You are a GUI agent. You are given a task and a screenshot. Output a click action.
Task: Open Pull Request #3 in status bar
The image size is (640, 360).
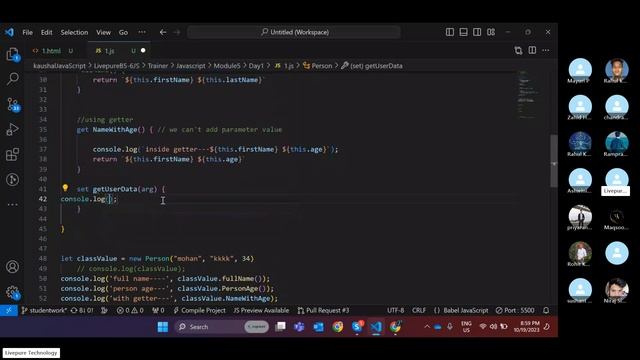323,310
